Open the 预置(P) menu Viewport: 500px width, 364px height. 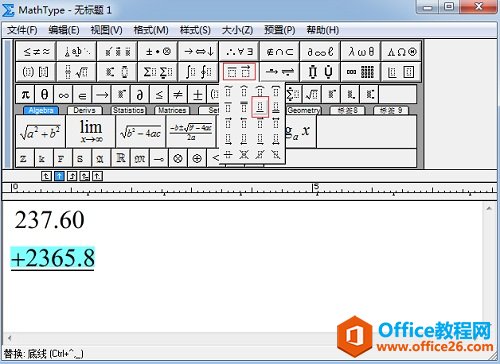tap(280, 30)
